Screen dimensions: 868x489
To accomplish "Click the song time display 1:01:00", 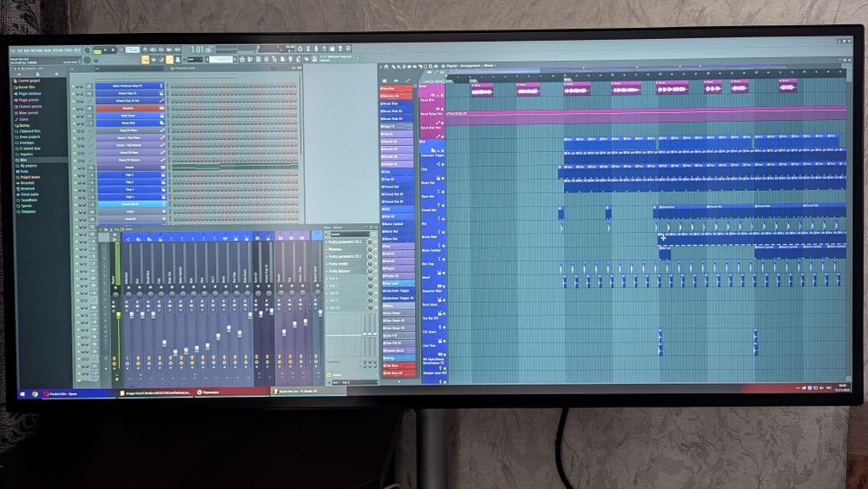I will pos(201,50).
